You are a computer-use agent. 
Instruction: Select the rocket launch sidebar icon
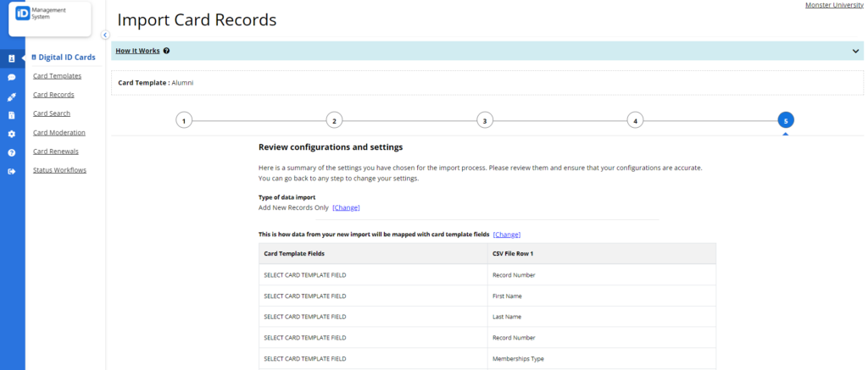[x=12, y=97]
